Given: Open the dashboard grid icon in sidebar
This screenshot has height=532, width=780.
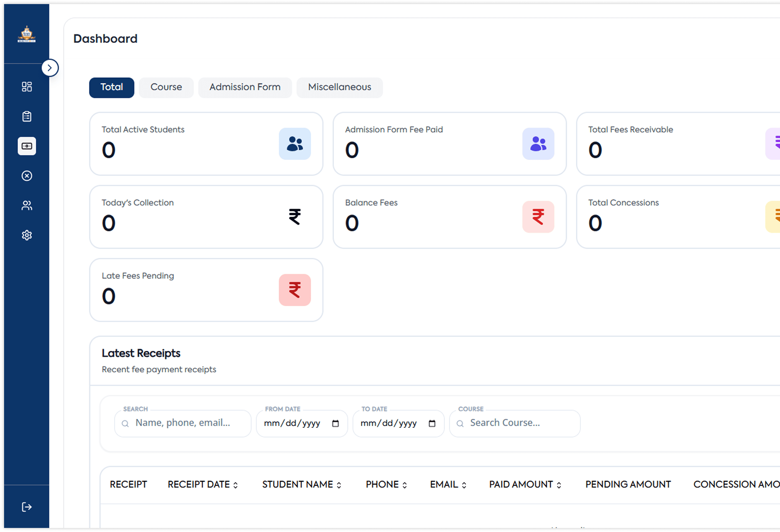Looking at the screenshot, I should pos(27,86).
